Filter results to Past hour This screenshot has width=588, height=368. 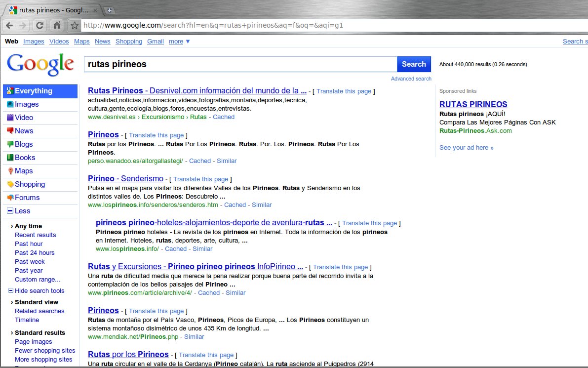click(x=29, y=244)
